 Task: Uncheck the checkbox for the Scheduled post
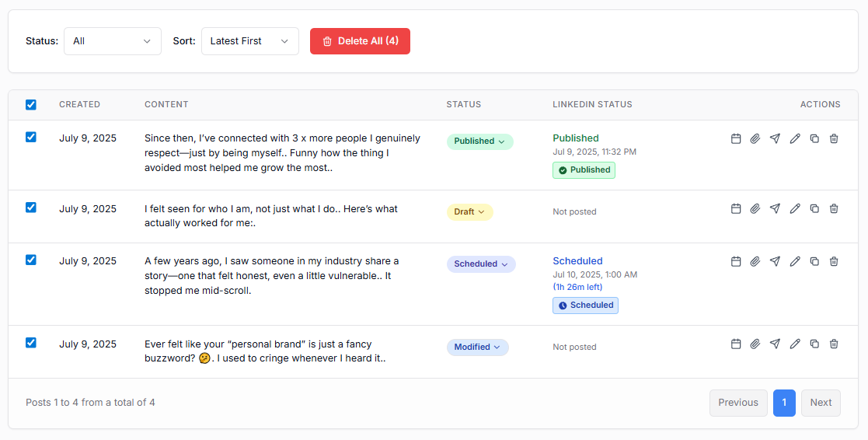coord(31,260)
